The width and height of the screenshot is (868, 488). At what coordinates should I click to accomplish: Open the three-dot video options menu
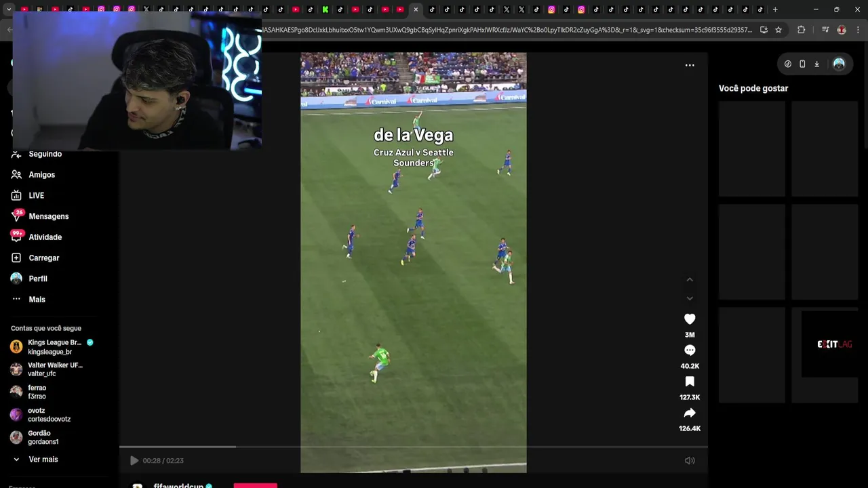[x=690, y=65]
